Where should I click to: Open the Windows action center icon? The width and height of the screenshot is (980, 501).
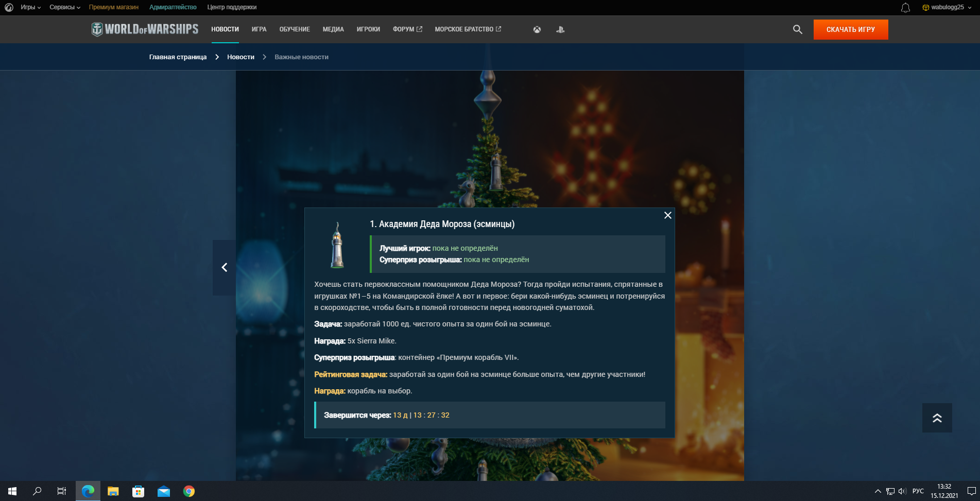[x=971, y=491]
